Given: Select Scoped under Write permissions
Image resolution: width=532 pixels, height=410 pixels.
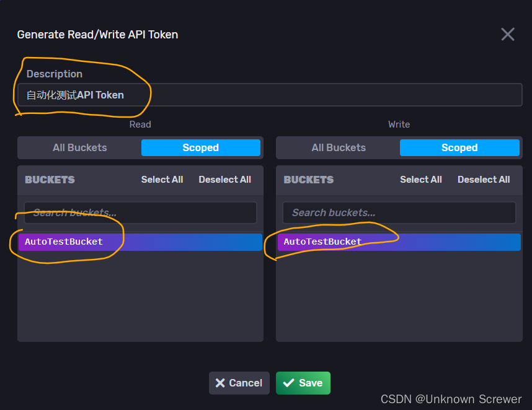Looking at the screenshot, I should click(459, 148).
